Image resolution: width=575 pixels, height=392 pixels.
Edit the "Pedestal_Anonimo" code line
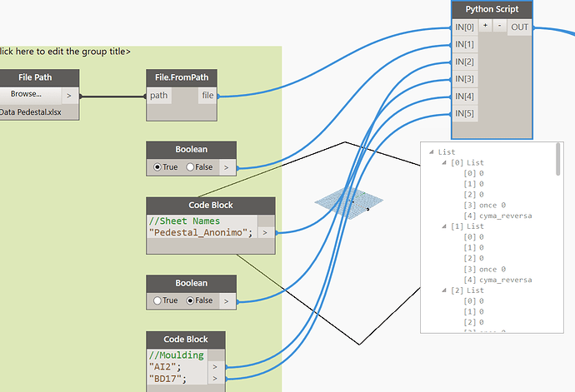pyautogui.click(x=201, y=233)
